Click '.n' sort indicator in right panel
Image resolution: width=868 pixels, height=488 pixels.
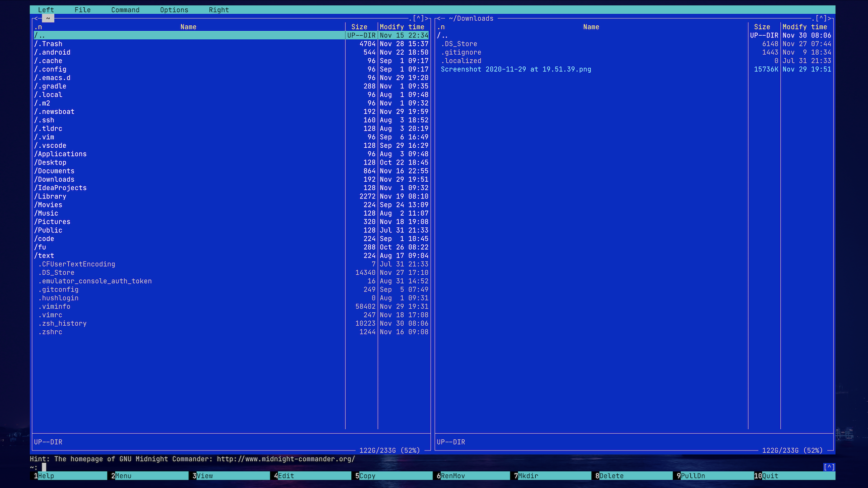click(x=441, y=27)
